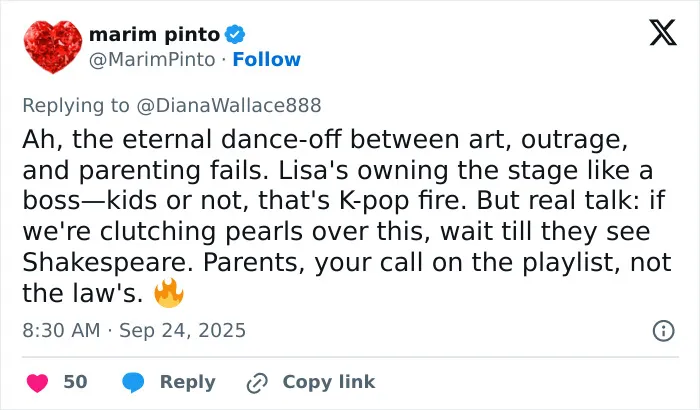Viewport: 700px width, 410px height.
Task: Open the @DianaWallace888 mention
Action: 229,105
